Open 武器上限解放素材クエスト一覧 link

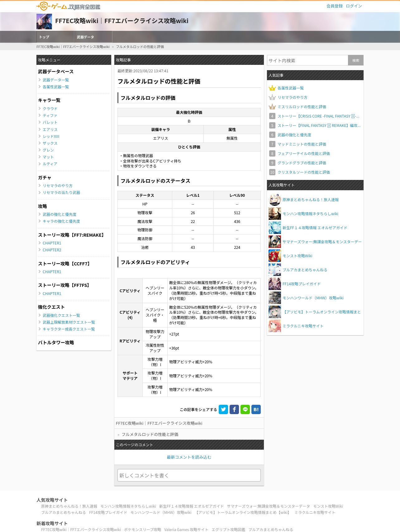(x=69, y=322)
